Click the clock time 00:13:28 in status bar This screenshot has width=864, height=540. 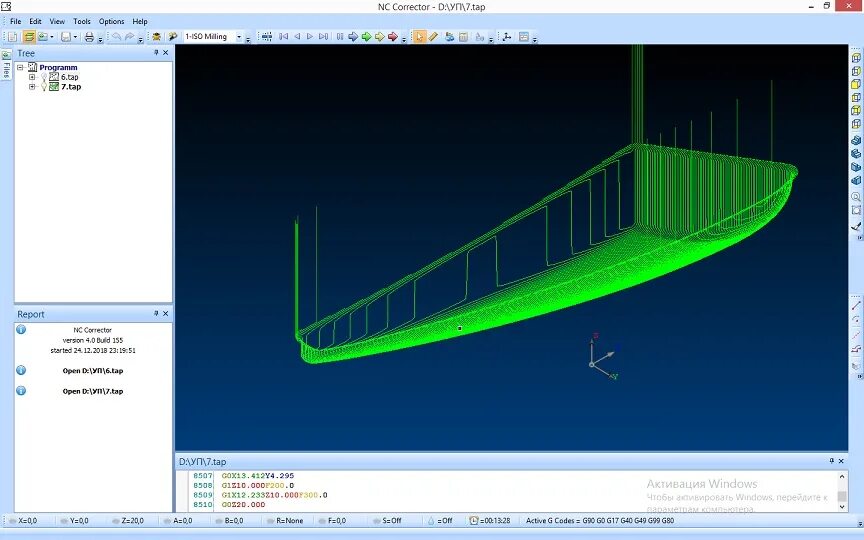click(x=490, y=521)
